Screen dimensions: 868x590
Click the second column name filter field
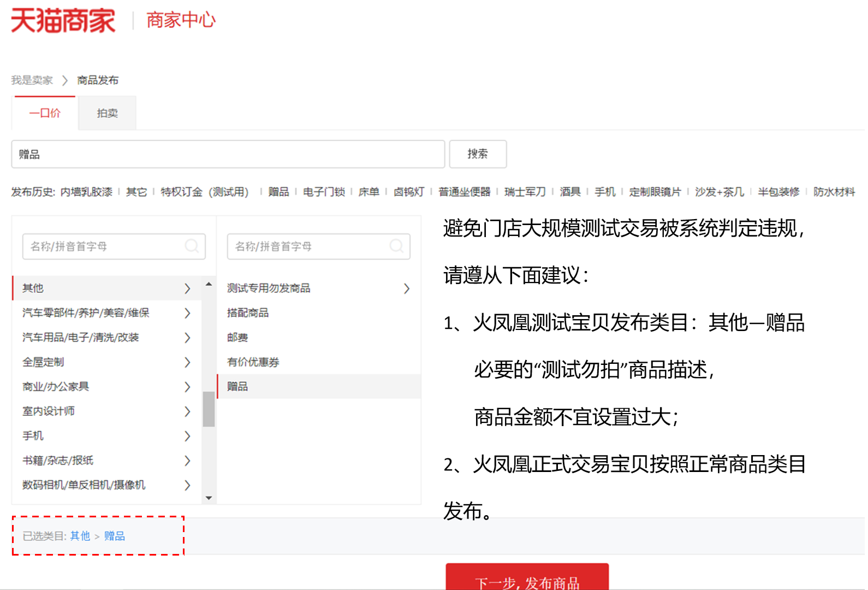tap(318, 246)
